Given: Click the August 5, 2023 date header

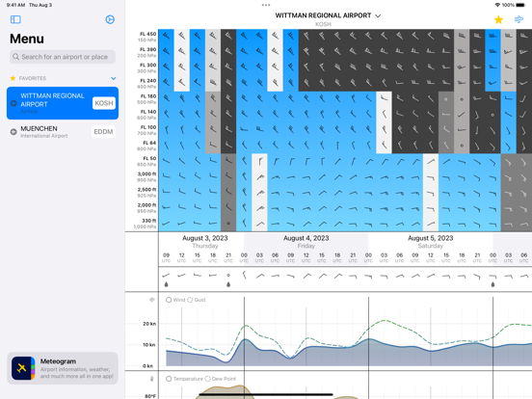Looking at the screenshot, I should click(431, 238).
